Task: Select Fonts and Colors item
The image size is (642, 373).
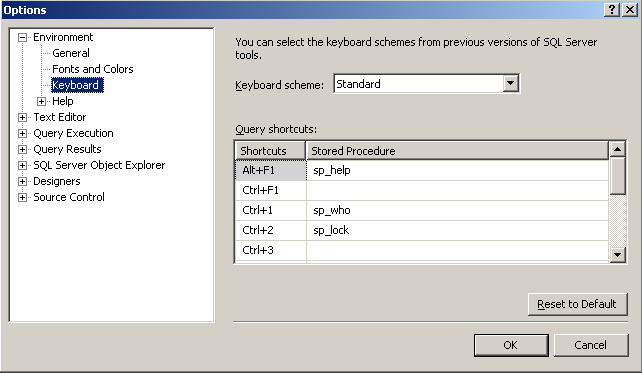Action: point(93,69)
